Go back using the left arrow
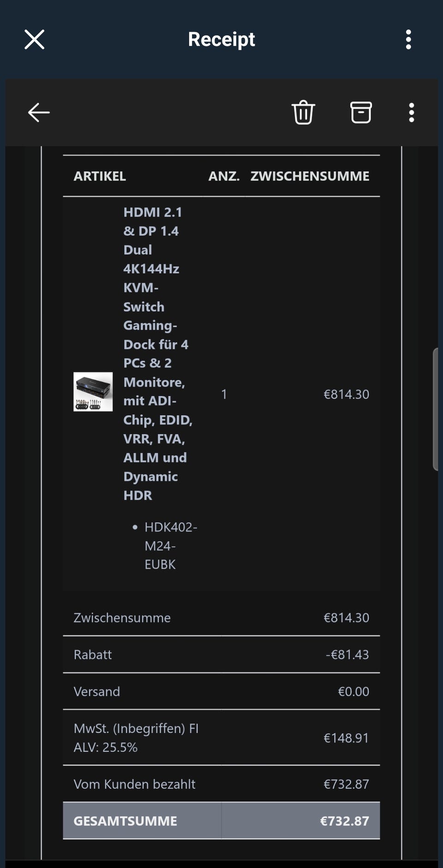The image size is (443, 868). pos(39,113)
